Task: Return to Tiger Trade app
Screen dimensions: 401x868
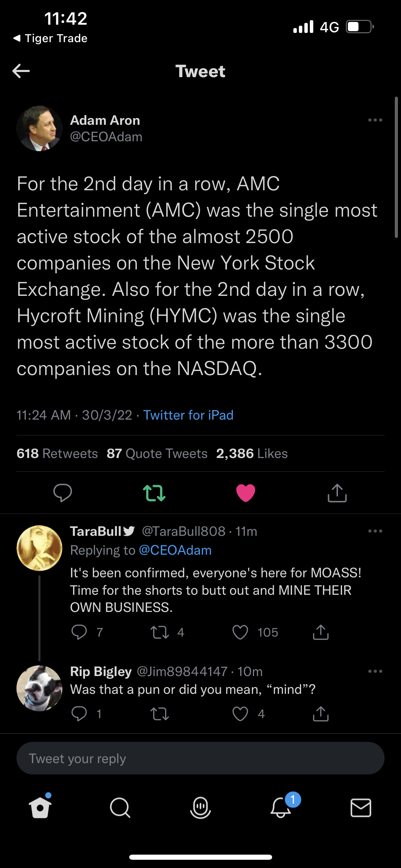Action: [x=50, y=38]
